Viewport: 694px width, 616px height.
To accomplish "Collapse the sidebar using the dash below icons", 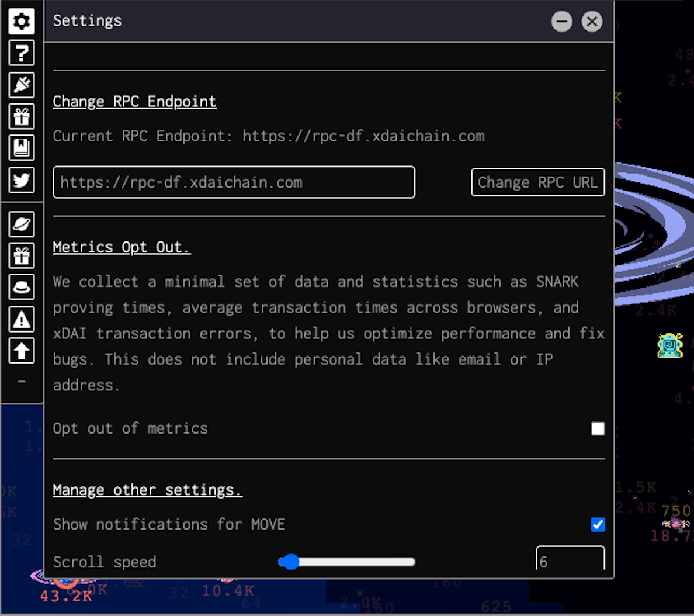I will point(22,382).
